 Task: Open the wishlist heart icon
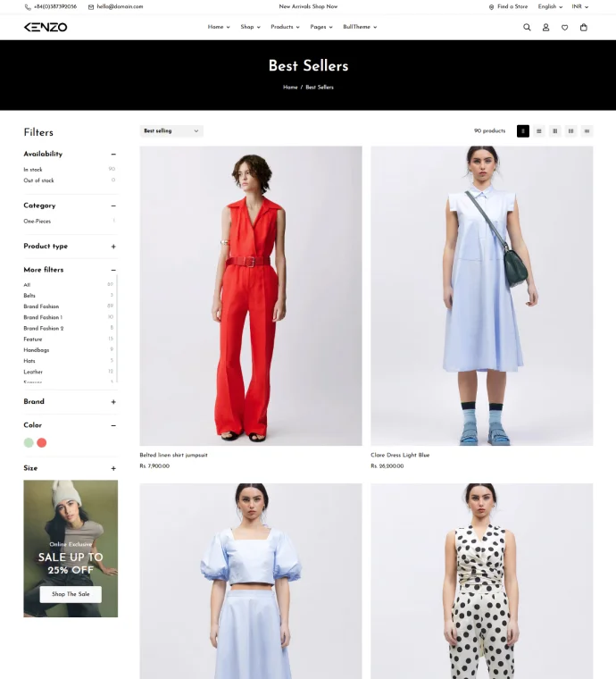564,28
